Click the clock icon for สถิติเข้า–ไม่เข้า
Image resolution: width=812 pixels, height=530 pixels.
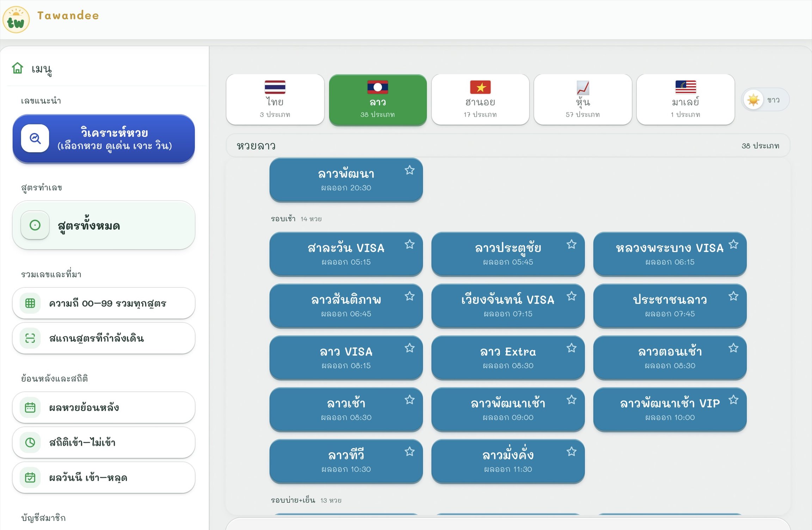(30, 442)
